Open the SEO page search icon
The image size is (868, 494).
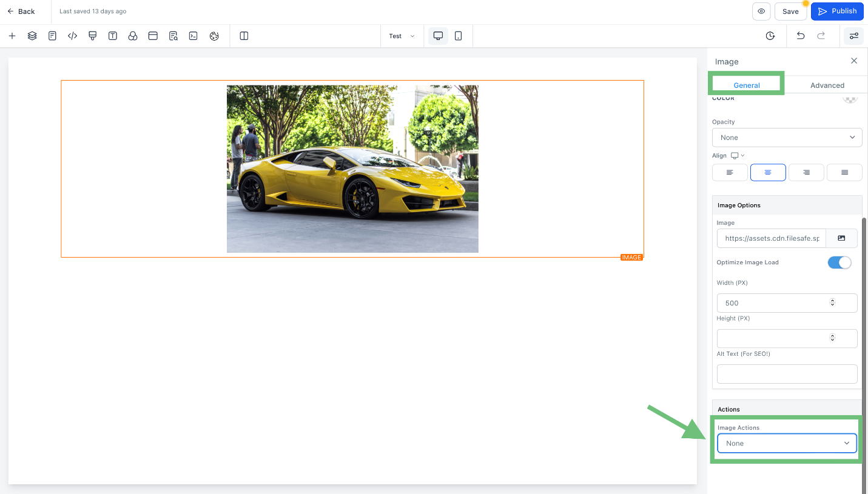coord(173,36)
